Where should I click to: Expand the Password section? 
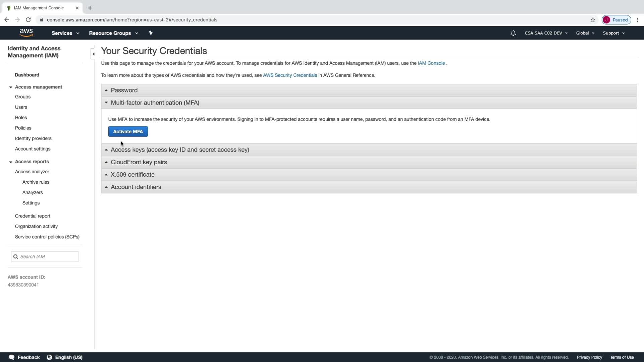pos(124,90)
